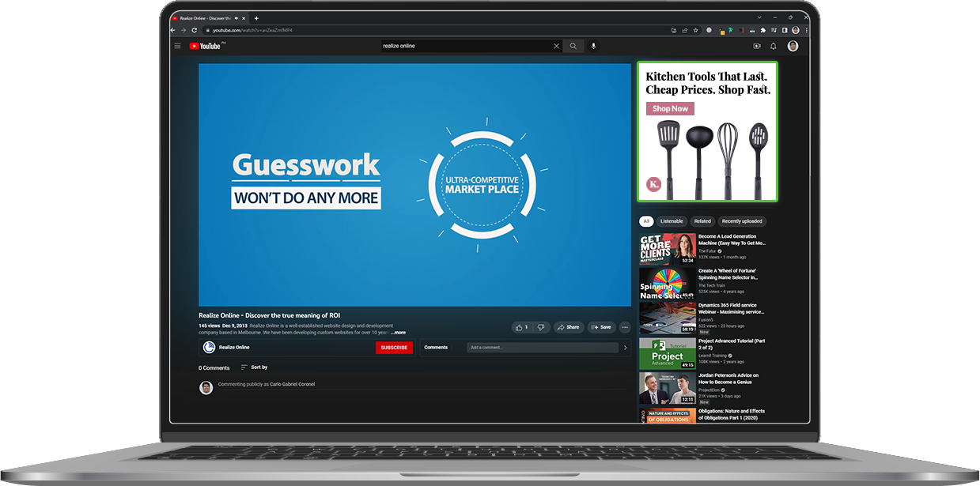The image size is (980, 486).
Task: Open the notifications bell
Action: click(x=774, y=46)
